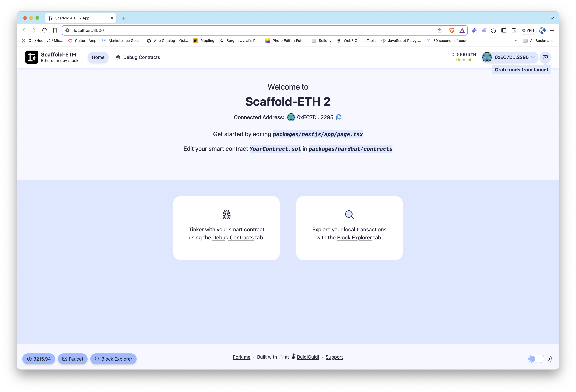Open the Sergen Uysal's bookmark
This screenshot has height=392, width=576.
pos(240,41)
